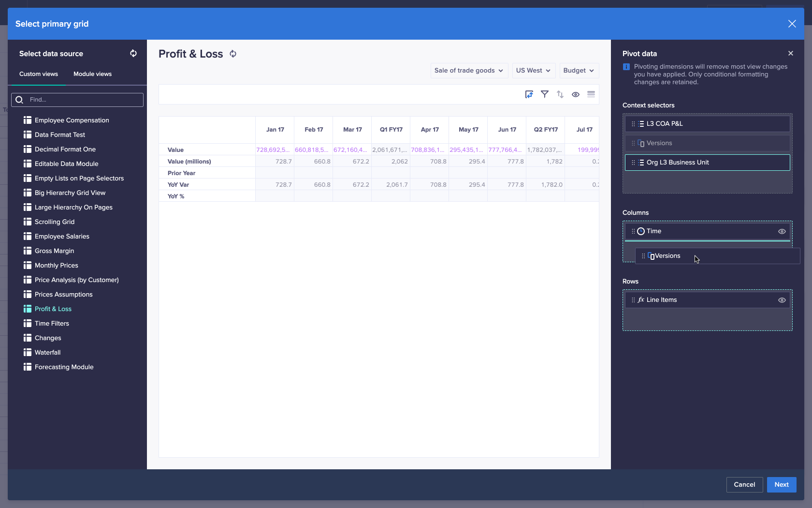Viewport: 812px width, 508px height.
Task: Open the filter icon on the grid toolbar
Action: [x=545, y=94]
